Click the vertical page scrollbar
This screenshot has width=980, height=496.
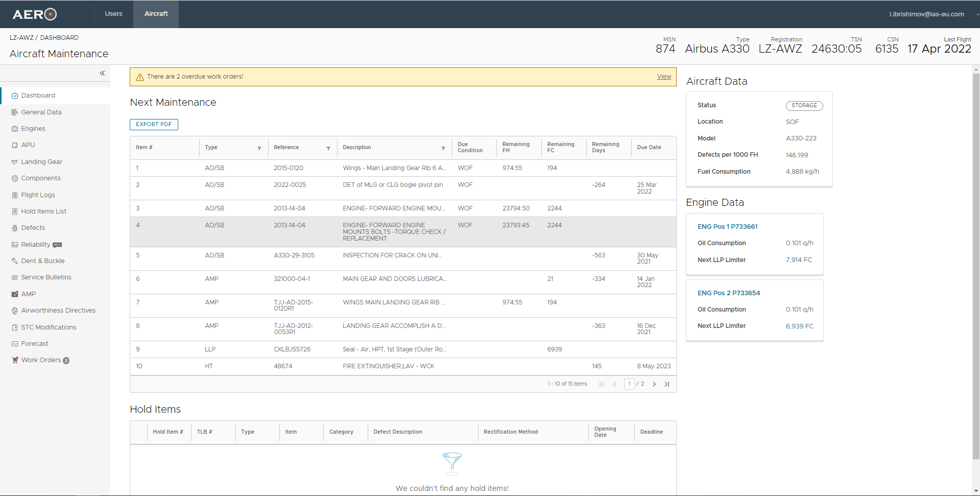(976, 266)
